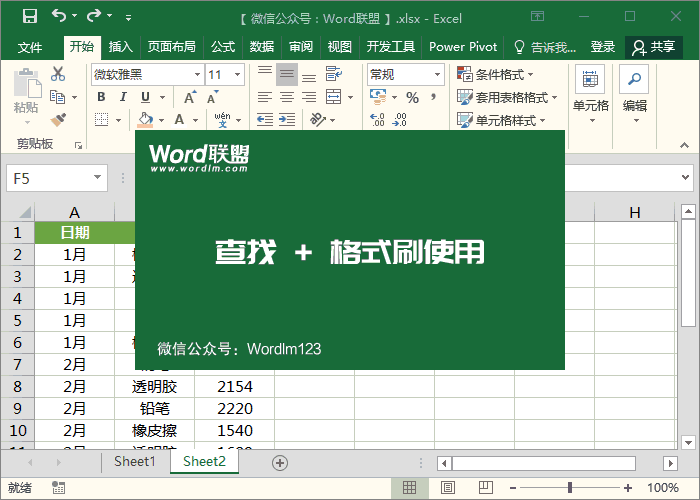Click the 共享 share button
Image resolution: width=700 pixels, height=500 pixels.
(x=654, y=47)
